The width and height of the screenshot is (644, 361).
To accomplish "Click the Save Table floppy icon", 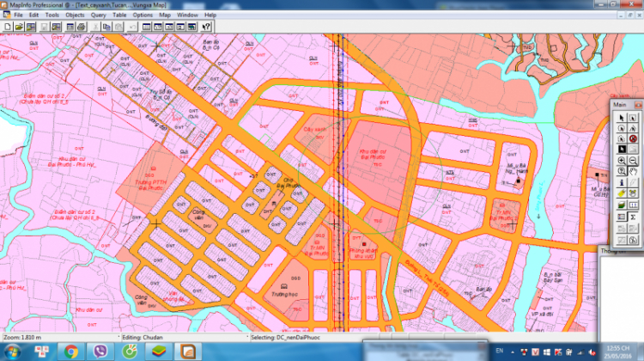I will (44, 28).
